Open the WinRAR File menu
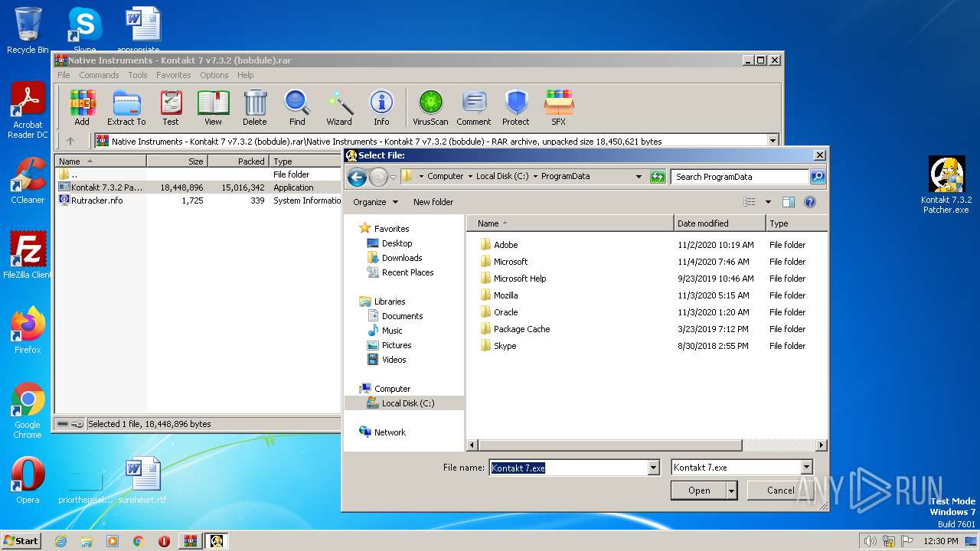Image resolution: width=980 pixels, height=551 pixels. click(x=64, y=75)
